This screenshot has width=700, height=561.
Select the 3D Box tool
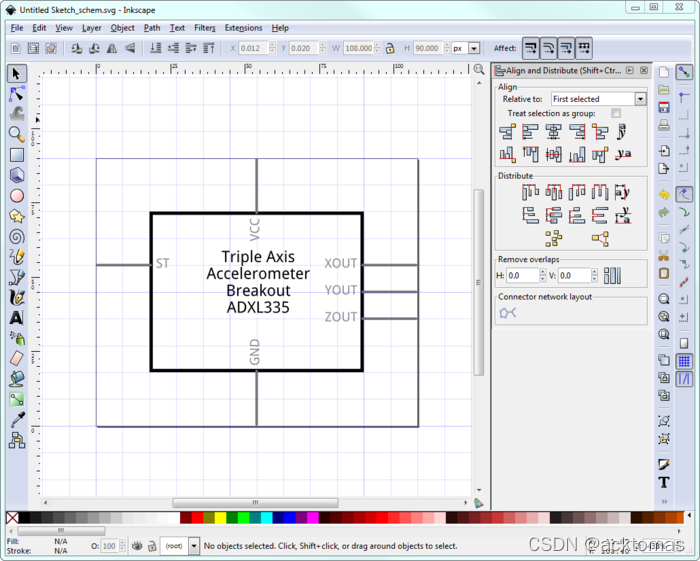pos(17,175)
